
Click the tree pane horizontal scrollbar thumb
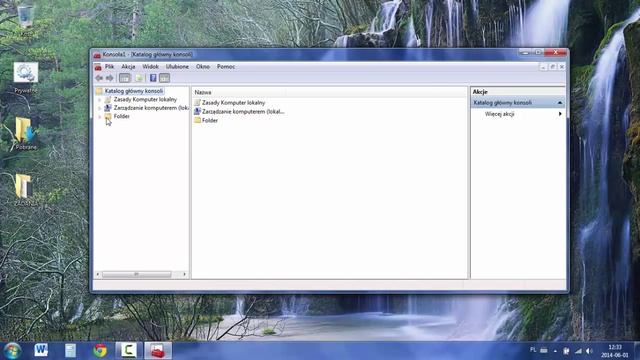(x=137, y=274)
